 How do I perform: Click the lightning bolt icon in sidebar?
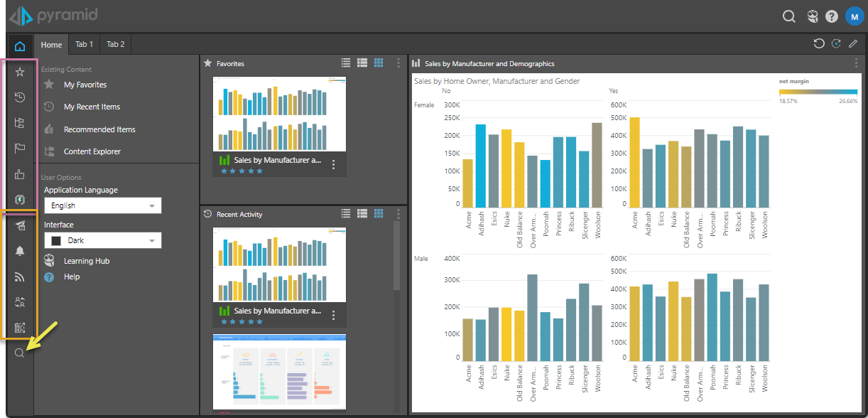pyautogui.click(x=20, y=200)
